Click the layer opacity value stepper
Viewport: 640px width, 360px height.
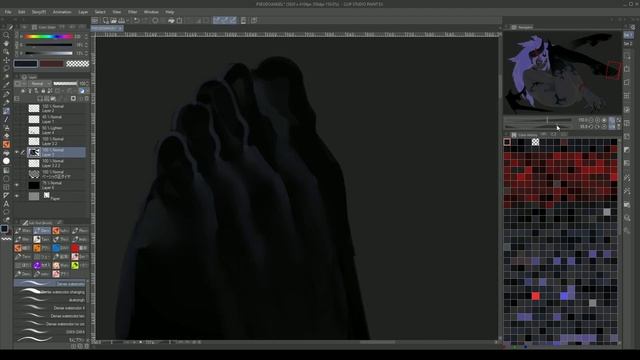[87, 84]
